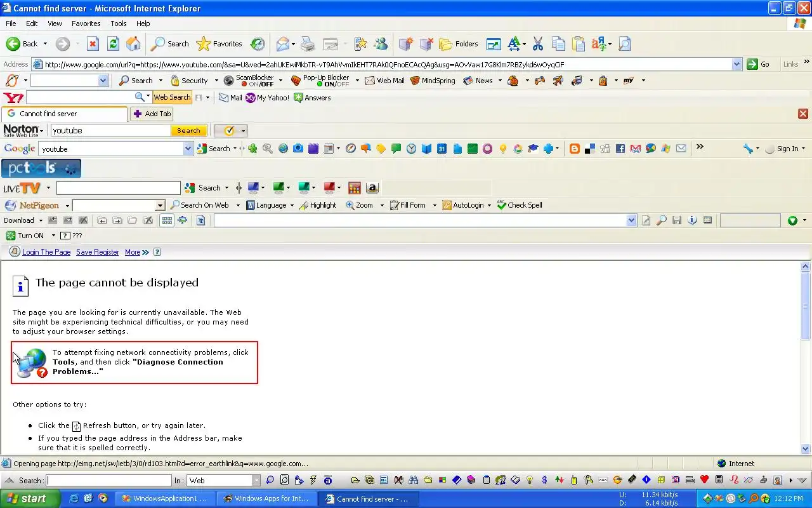Viewport: 812px width, 508px height.
Task: Expand the Address bar dropdown
Action: coord(737,64)
